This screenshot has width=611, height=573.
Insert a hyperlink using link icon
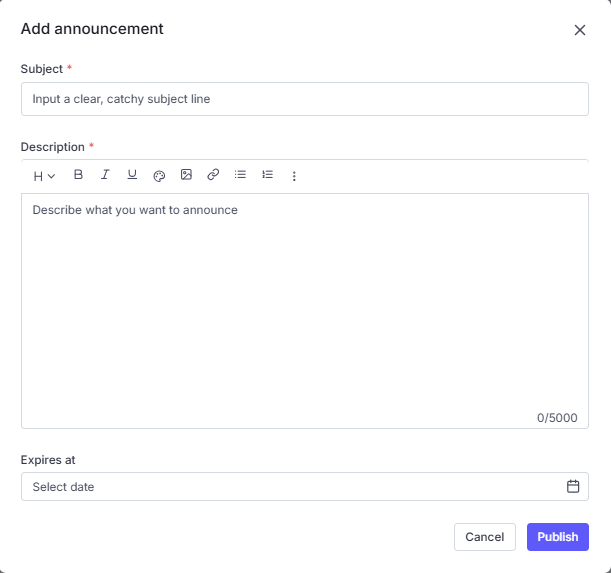[x=213, y=175]
